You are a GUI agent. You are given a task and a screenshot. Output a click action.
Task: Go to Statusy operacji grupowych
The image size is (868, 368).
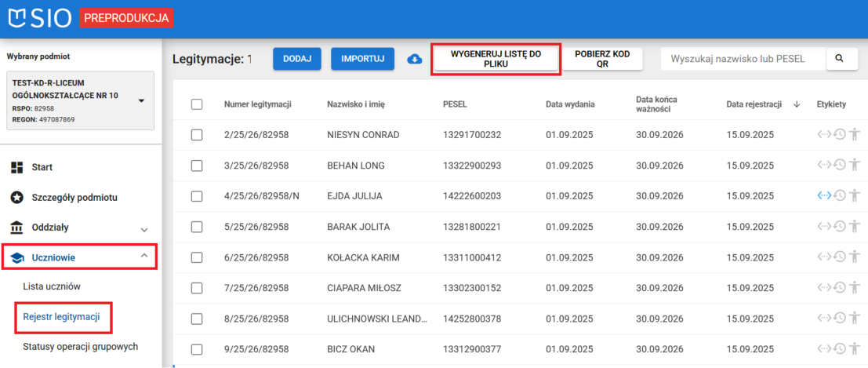click(x=81, y=346)
